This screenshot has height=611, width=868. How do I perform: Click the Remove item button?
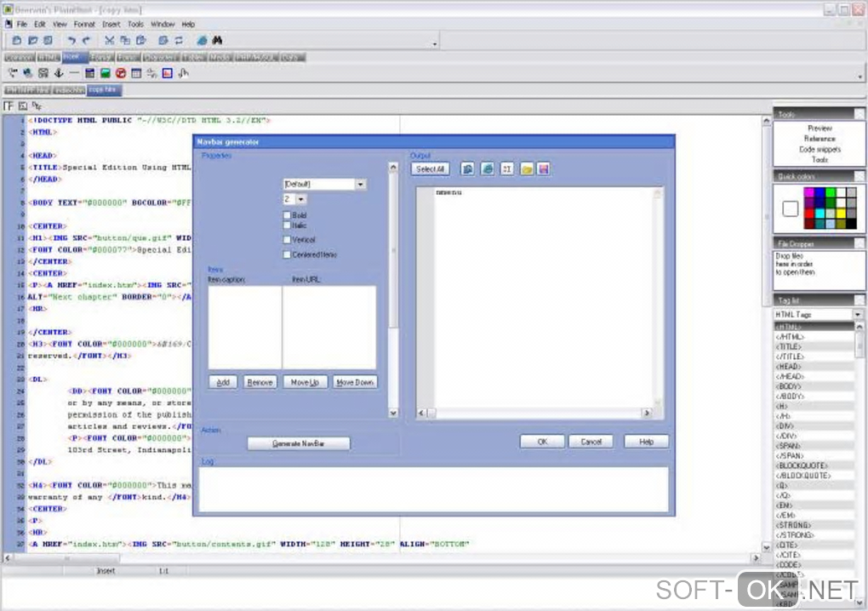point(260,382)
